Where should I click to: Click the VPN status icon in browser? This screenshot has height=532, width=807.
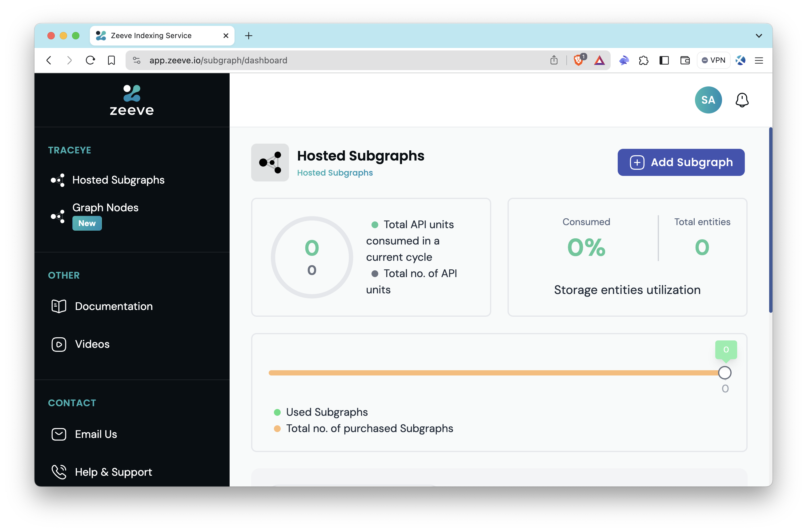713,60
